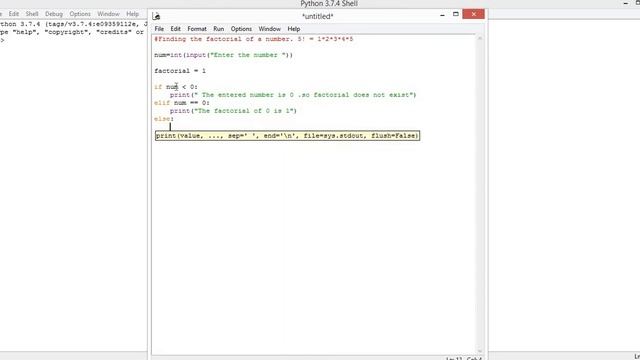The height and width of the screenshot is (360, 640).
Task: Click the 'elif num == 0:' line
Action: [182, 103]
